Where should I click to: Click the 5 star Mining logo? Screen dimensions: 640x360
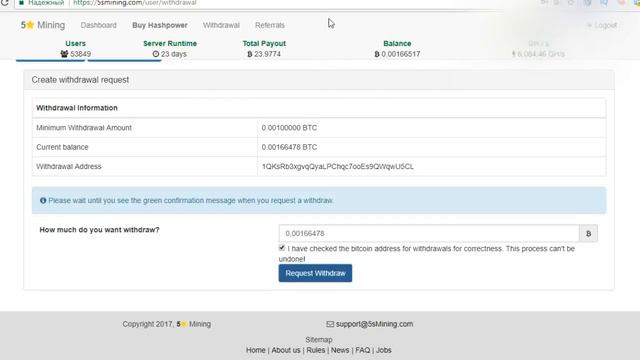tap(43, 25)
